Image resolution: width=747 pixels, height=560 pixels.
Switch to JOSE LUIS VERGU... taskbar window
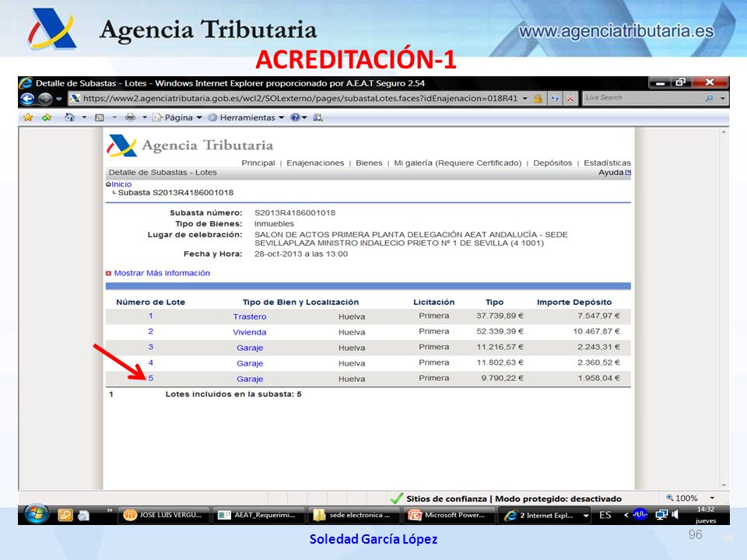click(x=163, y=515)
